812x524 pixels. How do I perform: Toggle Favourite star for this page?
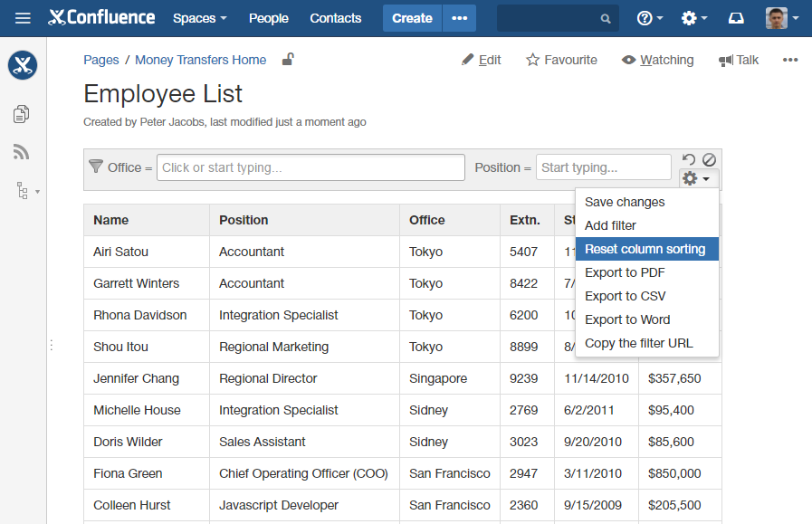click(x=561, y=60)
